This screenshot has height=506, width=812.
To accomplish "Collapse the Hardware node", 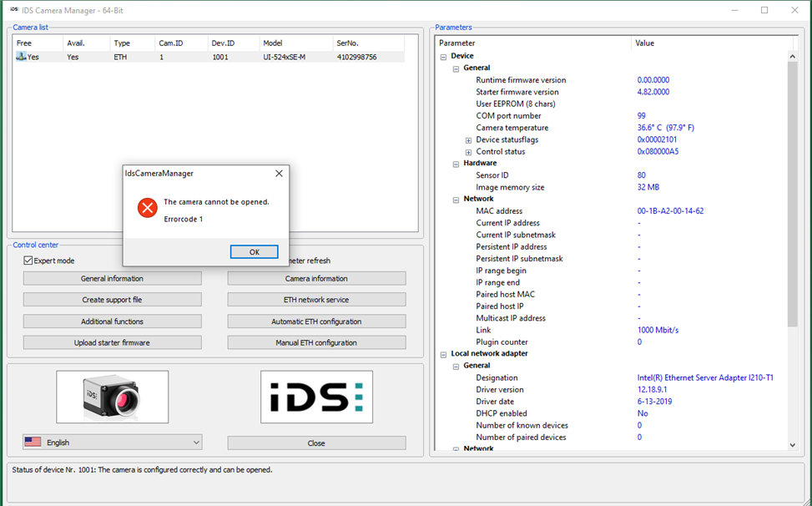I will (x=456, y=164).
